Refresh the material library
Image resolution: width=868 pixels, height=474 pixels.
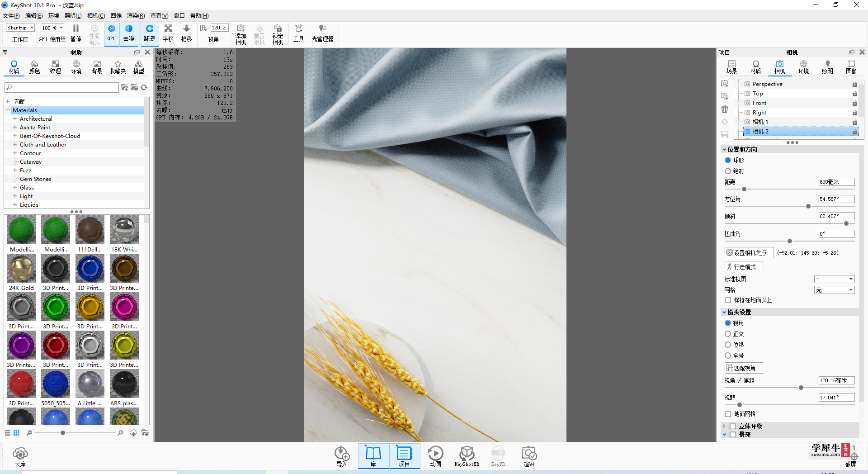click(144, 87)
